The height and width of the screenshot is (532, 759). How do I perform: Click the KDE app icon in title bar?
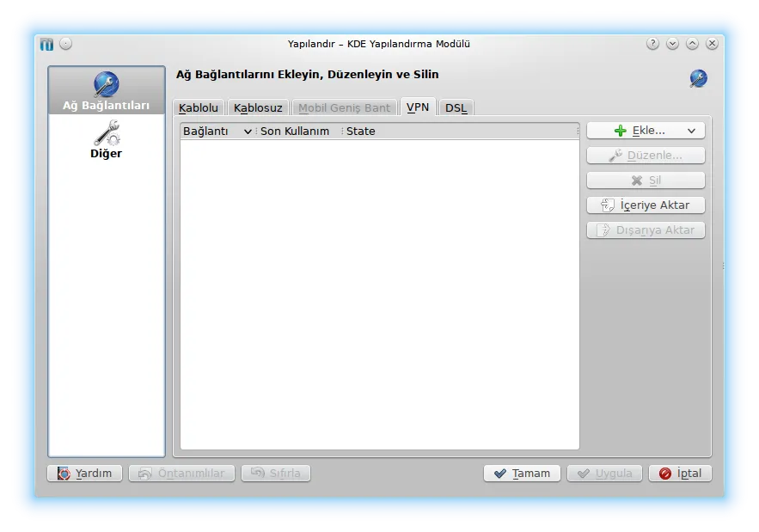pos(46,44)
